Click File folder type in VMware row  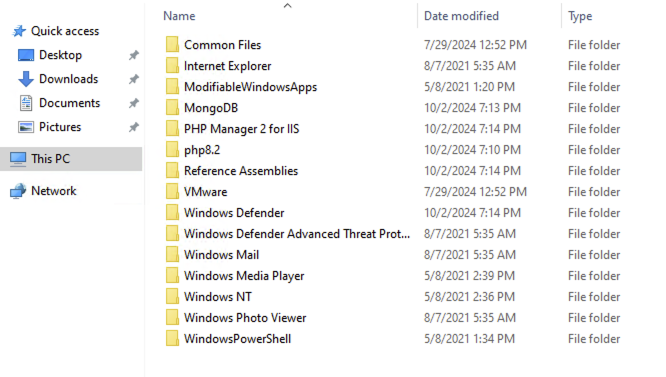(594, 192)
